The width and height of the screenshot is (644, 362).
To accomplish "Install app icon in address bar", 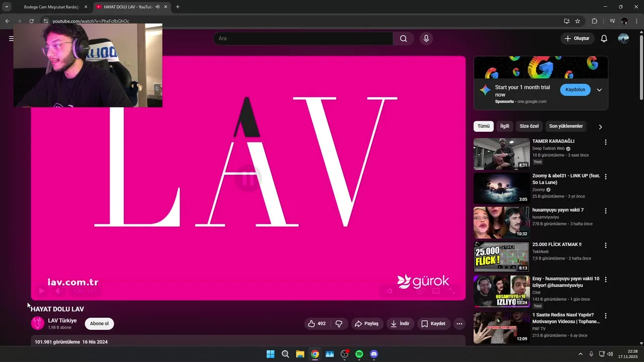I will 567,21.
